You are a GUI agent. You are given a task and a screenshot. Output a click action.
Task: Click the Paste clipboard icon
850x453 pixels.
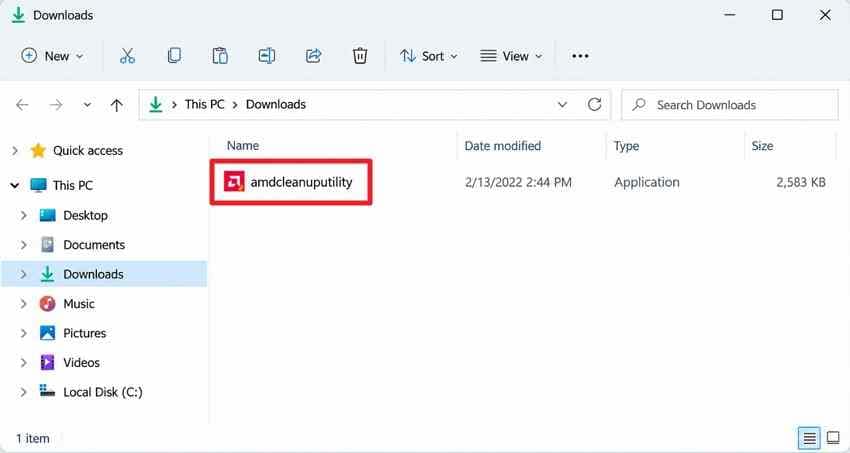[220, 56]
